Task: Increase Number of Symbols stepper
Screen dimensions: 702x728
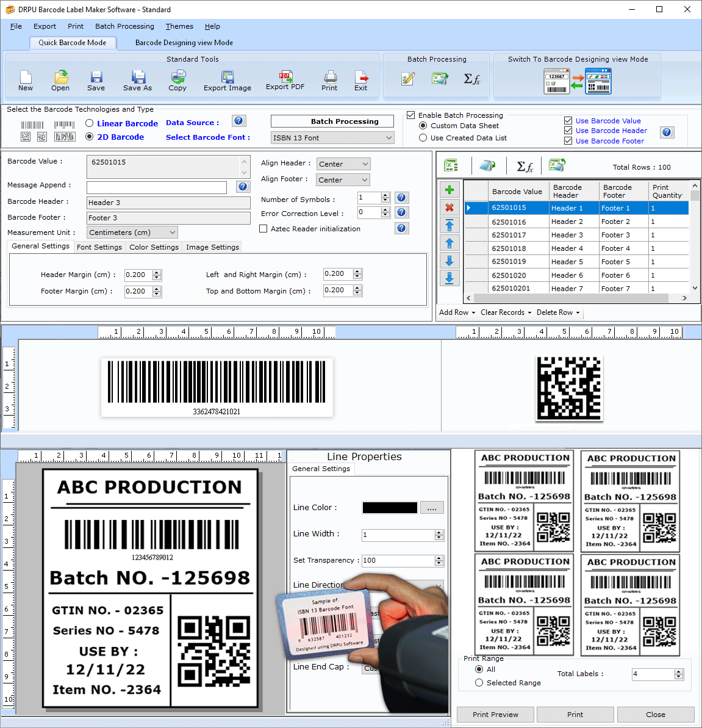Action: pyautogui.click(x=385, y=195)
